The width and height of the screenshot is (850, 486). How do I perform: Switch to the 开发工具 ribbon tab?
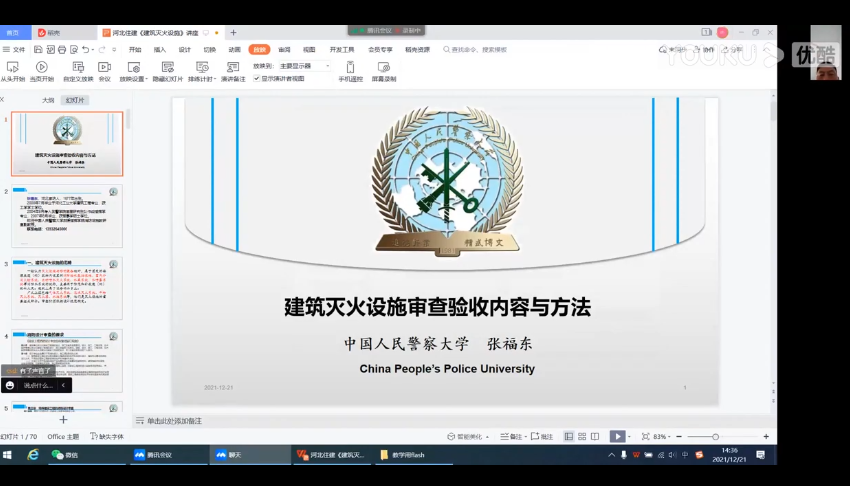point(342,49)
